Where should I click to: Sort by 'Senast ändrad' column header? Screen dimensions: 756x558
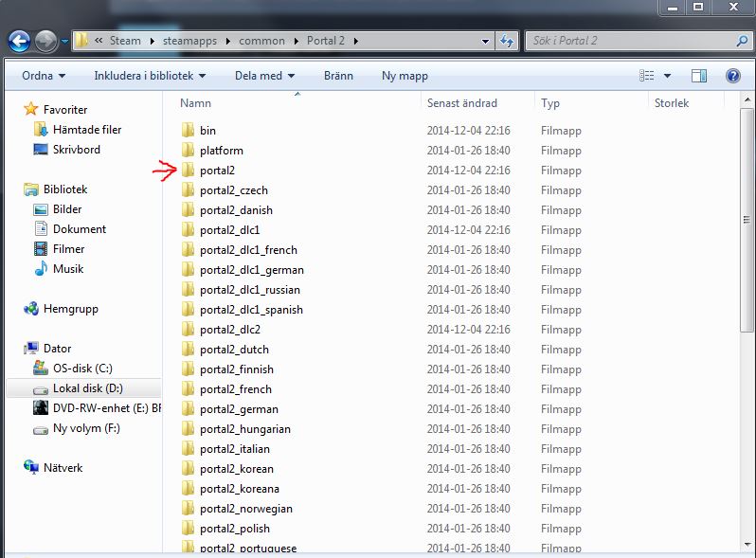pos(462,102)
